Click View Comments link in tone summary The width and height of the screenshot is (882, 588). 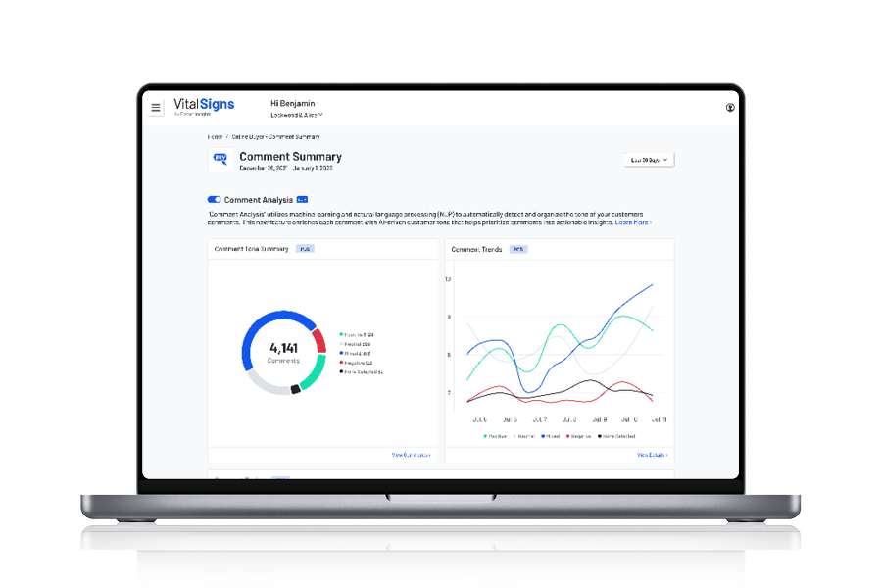411,455
